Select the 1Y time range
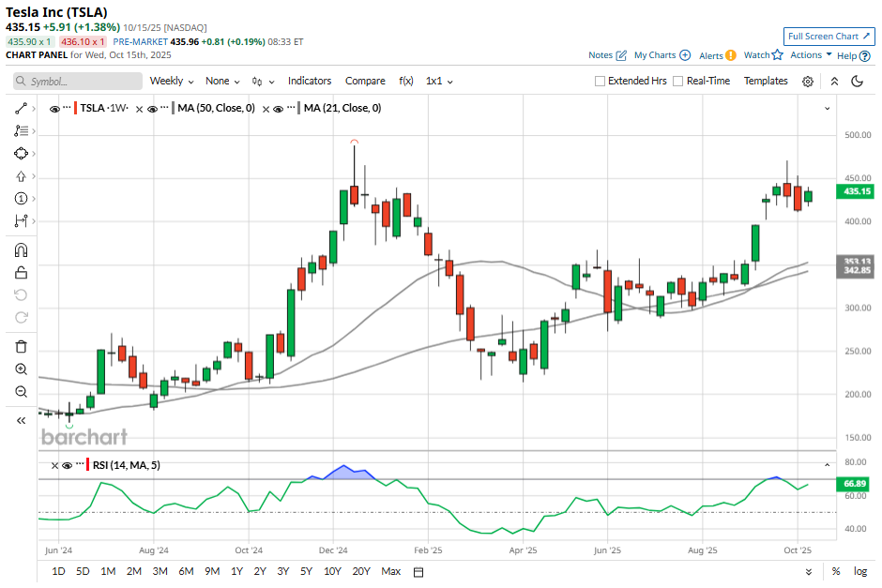Image resolution: width=882 pixels, height=588 pixels. coord(236,572)
